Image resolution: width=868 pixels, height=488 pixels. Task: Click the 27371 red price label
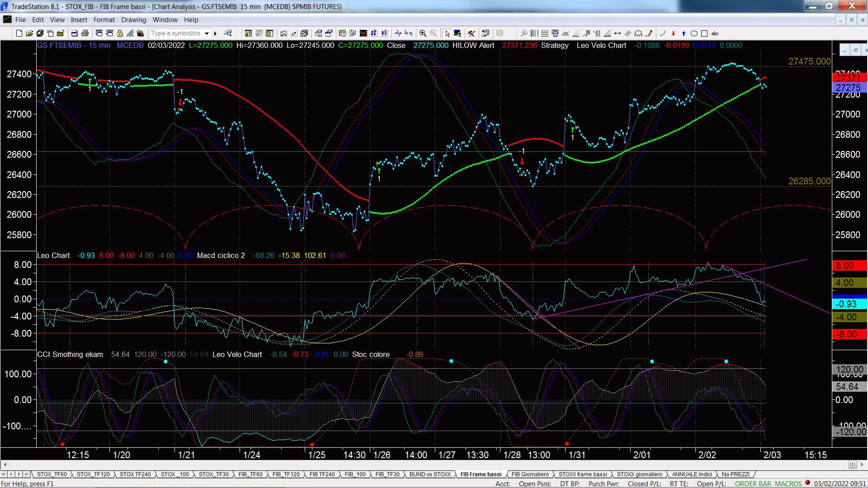coord(849,78)
